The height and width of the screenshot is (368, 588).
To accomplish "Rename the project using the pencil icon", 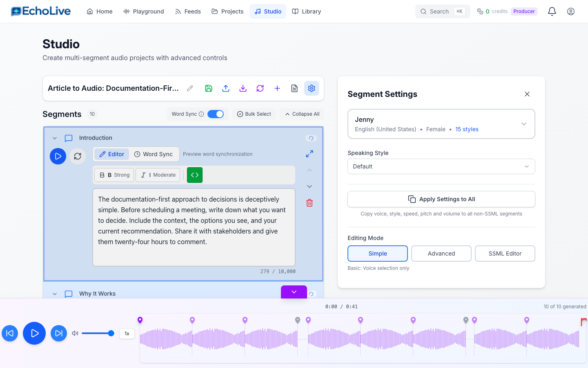I will (189, 88).
